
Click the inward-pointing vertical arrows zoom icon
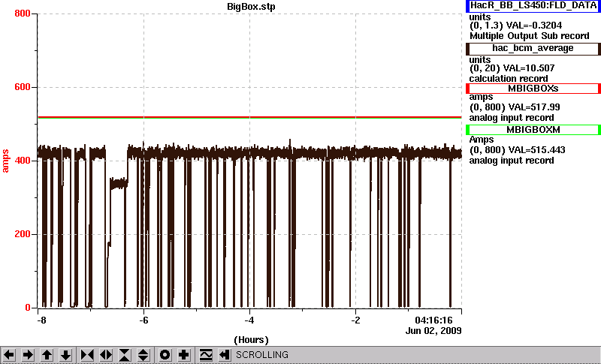[x=125, y=355]
